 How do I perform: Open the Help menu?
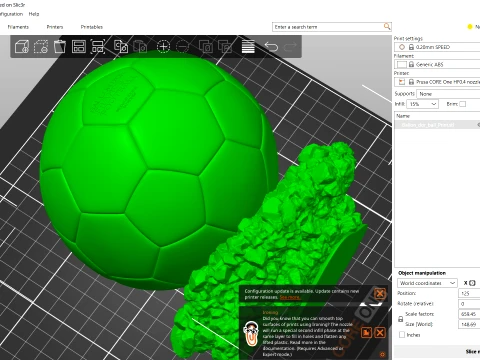(34, 14)
